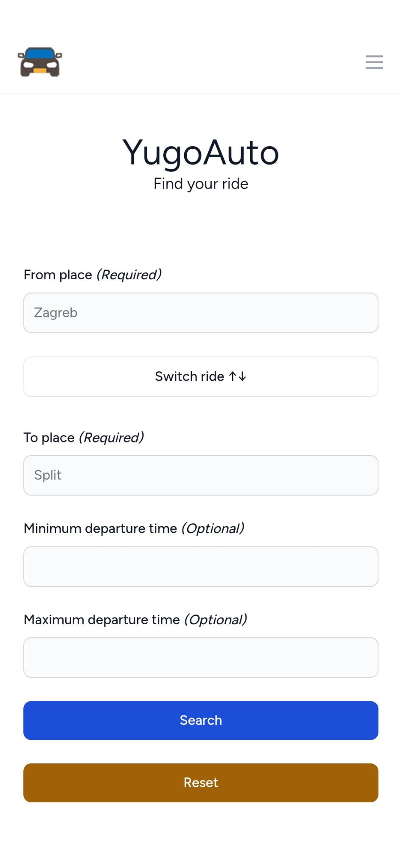Image resolution: width=401 pixels, height=868 pixels.
Task: Click the (Optional) text beside Minimum departure time
Action: click(213, 529)
